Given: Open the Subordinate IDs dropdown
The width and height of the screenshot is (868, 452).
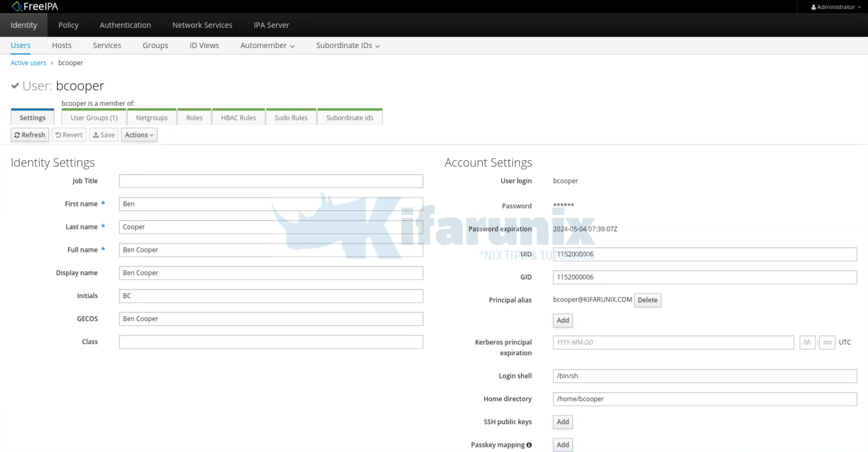Looking at the screenshot, I should tap(347, 45).
